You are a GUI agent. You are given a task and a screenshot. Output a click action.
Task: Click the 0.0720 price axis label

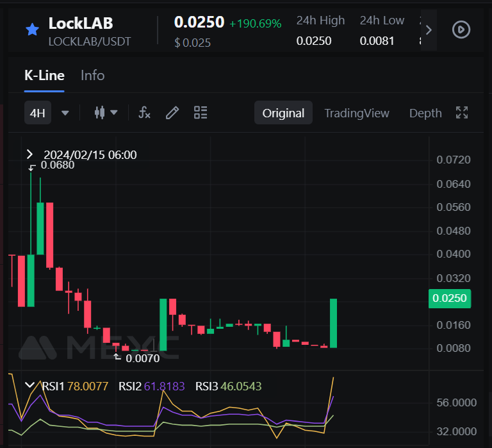tap(454, 160)
